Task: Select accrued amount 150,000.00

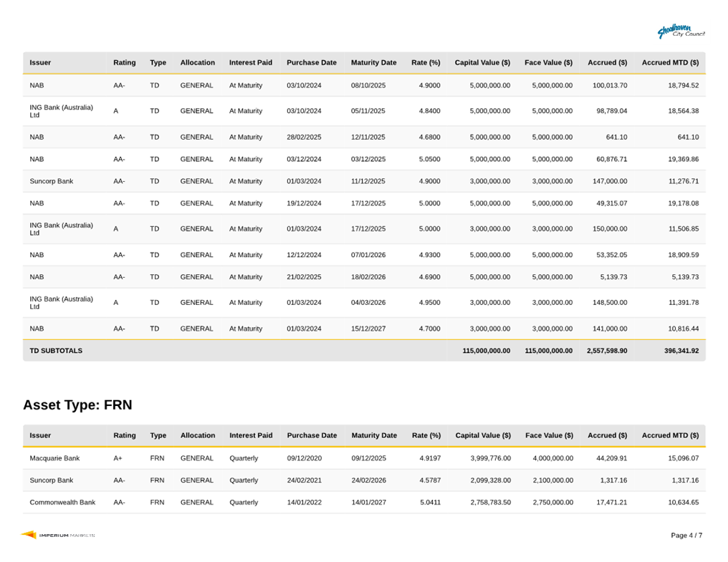Action: [x=610, y=229]
